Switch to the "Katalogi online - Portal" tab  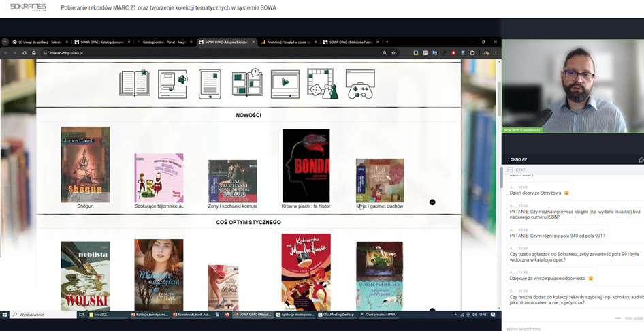164,42
